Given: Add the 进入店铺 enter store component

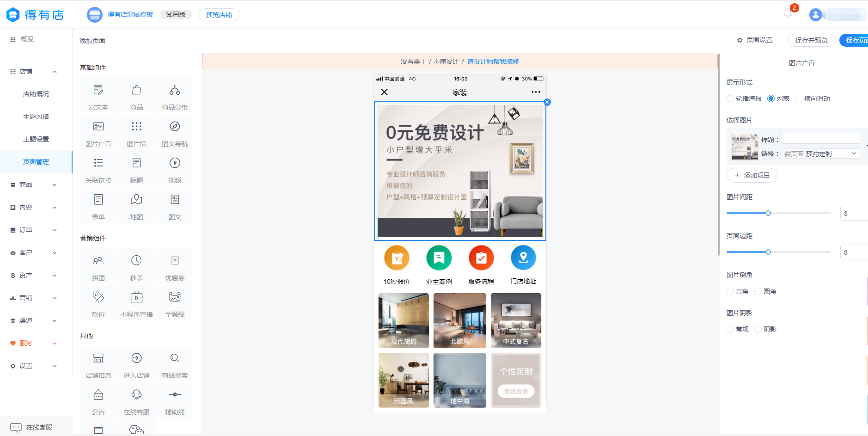Looking at the screenshot, I should [x=136, y=365].
